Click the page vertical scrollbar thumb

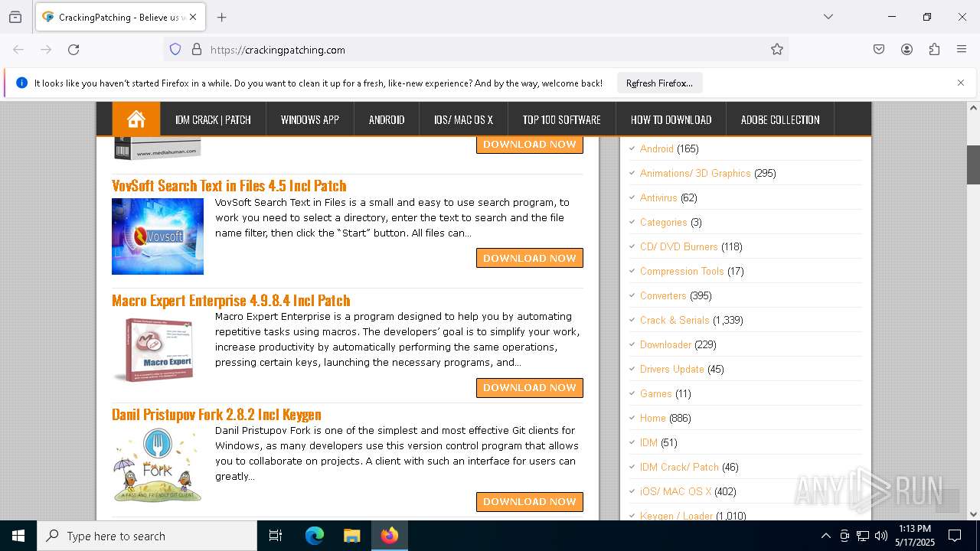pyautogui.click(x=973, y=165)
